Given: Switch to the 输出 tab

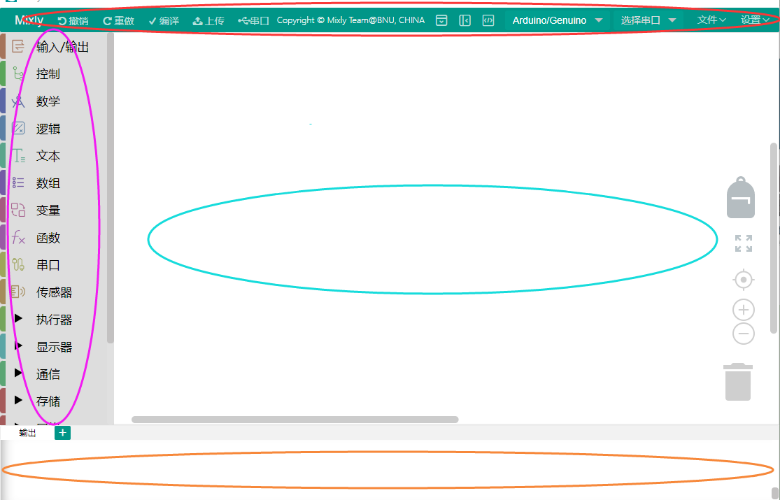Looking at the screenshot, I should click(x=27, y=433).
